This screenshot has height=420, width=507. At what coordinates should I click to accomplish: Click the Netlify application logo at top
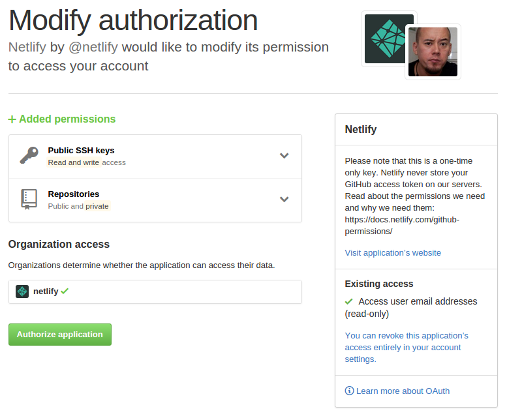tap(388, 39)
